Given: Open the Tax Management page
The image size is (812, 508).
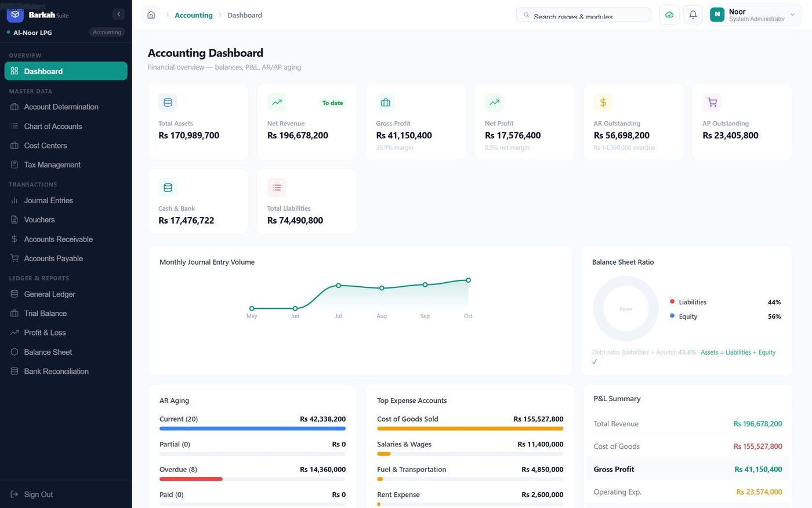Looking at the screenshot, I should click(66, 165).
